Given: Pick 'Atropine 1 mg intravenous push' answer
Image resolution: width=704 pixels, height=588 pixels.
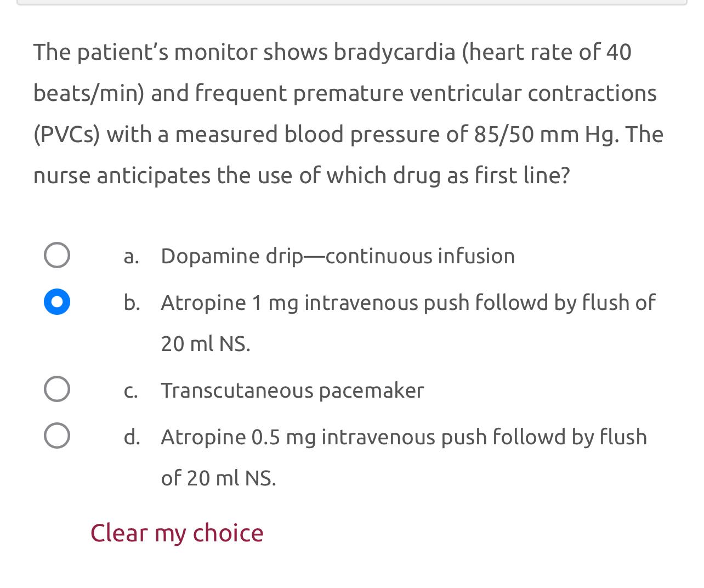Looking at the screenshot, I should [x=408, y=303].
